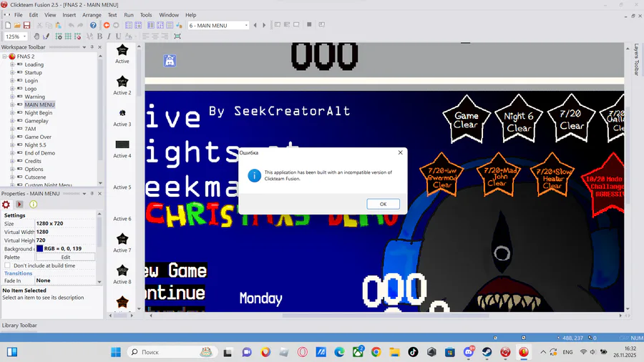Click the Bold B formatting icon

tap(99, 36)
